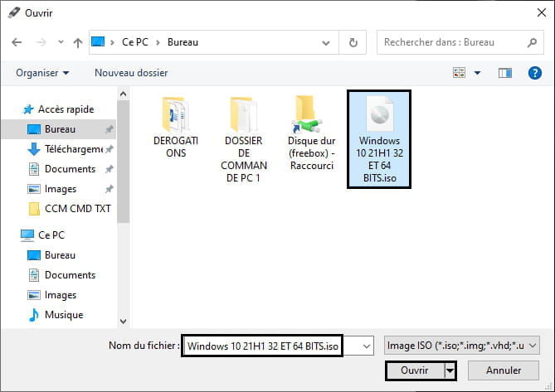
Task: Click the pin icon next to Documents
Action: [x=109, y=169]
